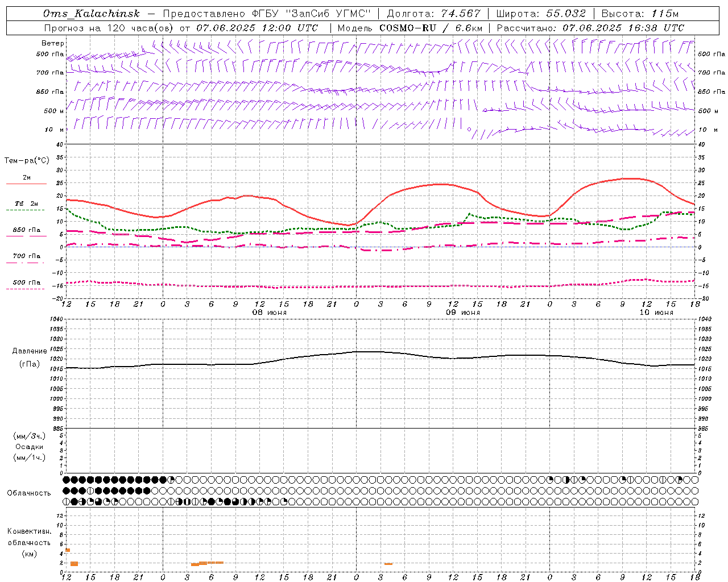Click the station name Oms_Kalachinsk in header
The image size is (728, 582).
[x=91, y=14]
